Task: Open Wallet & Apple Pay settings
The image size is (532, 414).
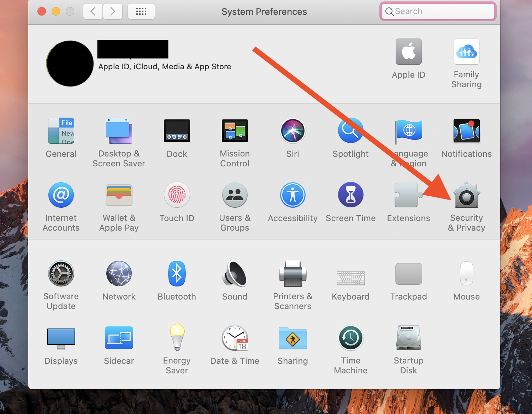Action: tap(119, 195)
